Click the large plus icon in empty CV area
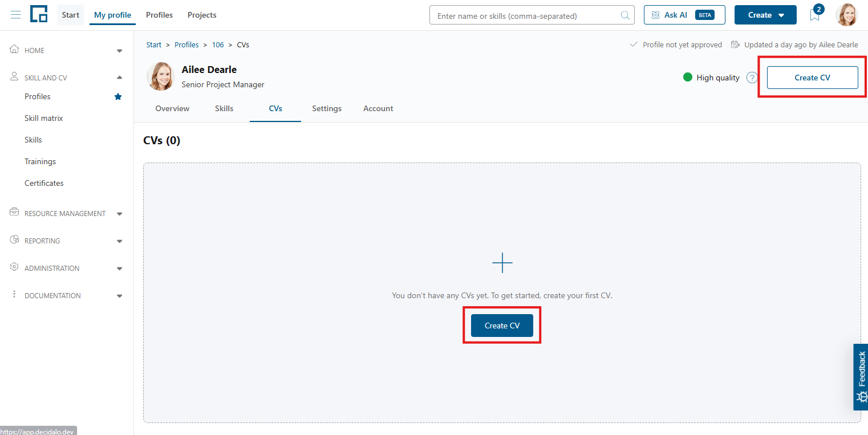This screenshot has height=435, width=868. click(502, 263)
